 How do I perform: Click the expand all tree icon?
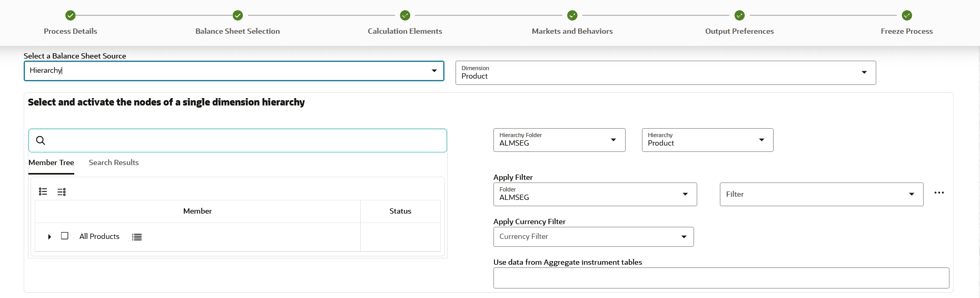[43, 191]
